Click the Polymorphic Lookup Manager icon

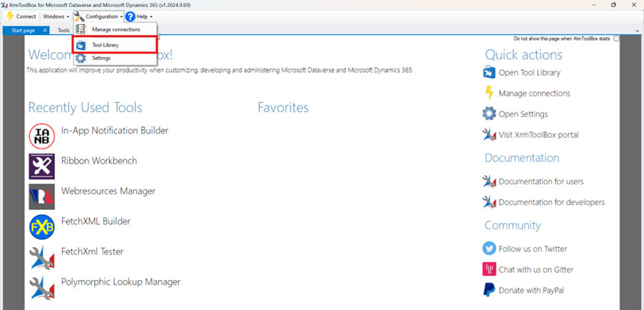[x=42, y=287]
